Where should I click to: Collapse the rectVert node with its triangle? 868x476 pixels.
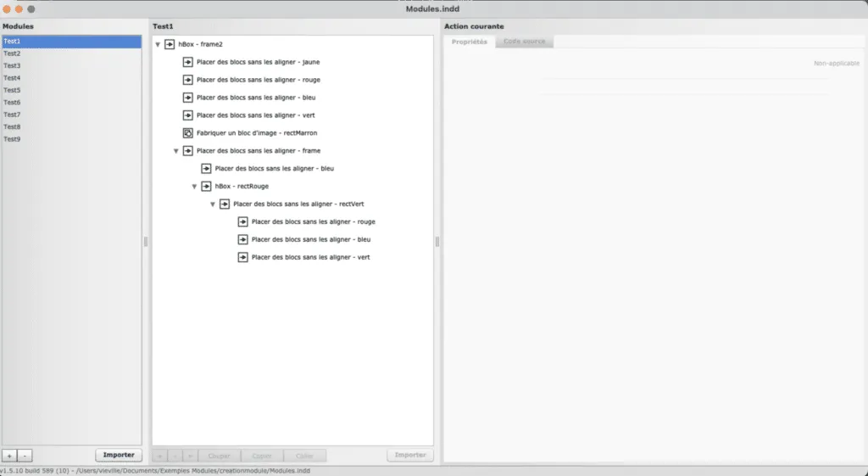[x=213, y=204]
